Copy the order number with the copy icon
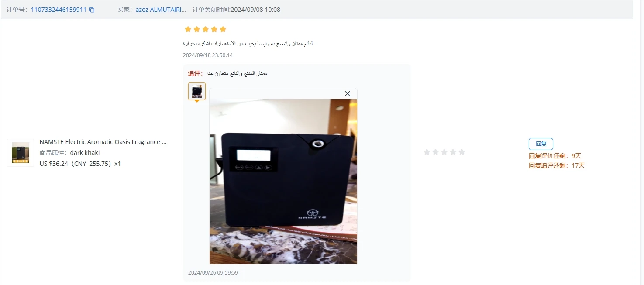This screenshot has height=285, width=644. (x=92, y=10)
